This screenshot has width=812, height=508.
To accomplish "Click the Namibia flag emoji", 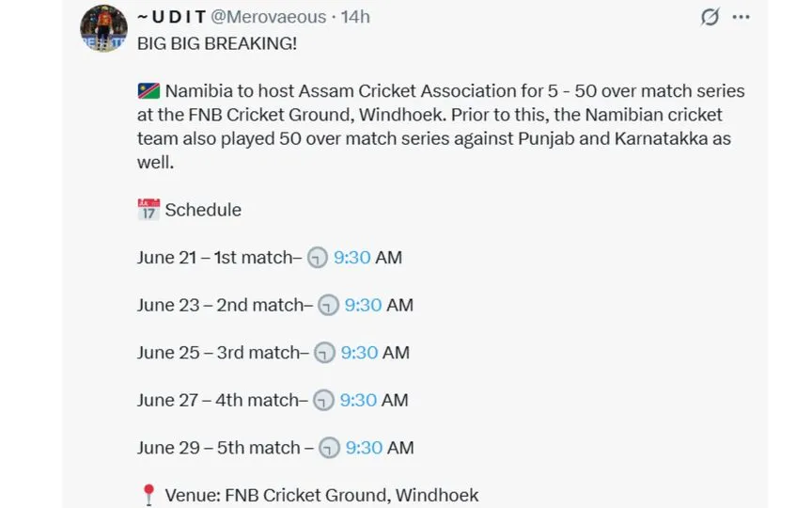I will click(148, 90).
